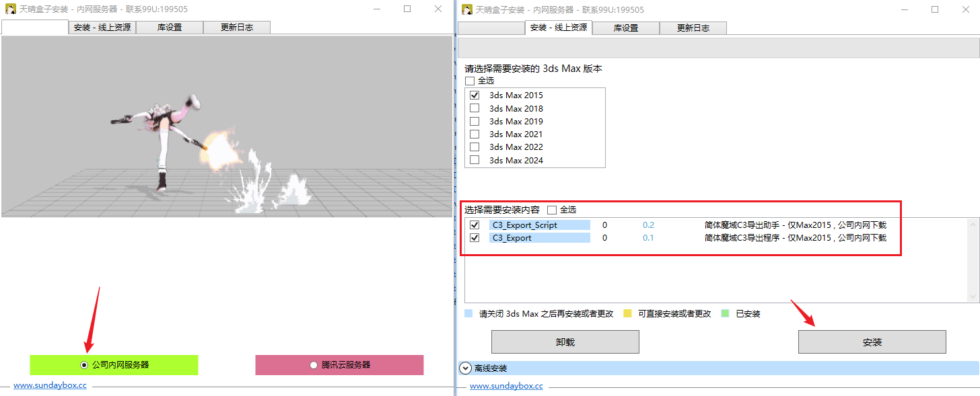Open 更新日志 tab in the left window

237,28
